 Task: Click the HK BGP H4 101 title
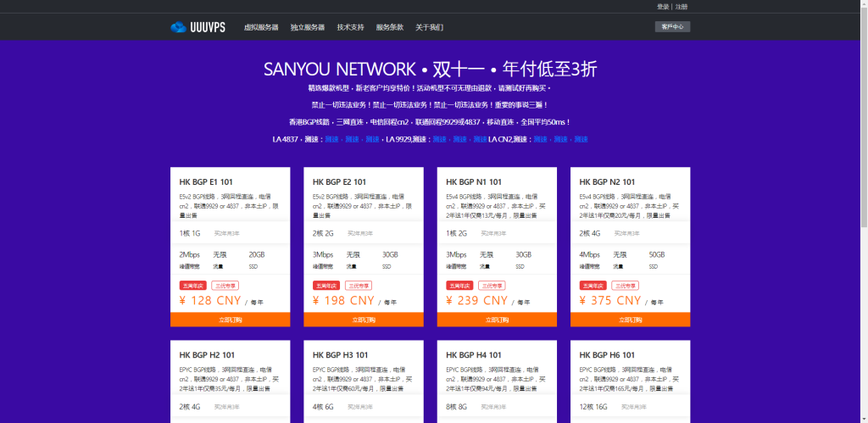click(474, 355)
